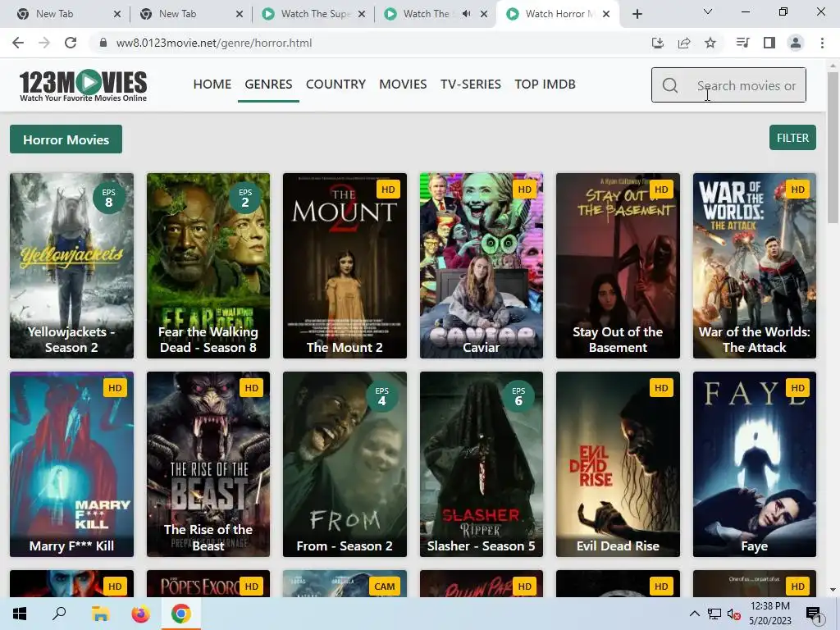Image resolution: width=840 pixels, height=630 pixels.
Task: Open the install app icon in address bar
Action: pyautogui.click(x=657, y=43)
